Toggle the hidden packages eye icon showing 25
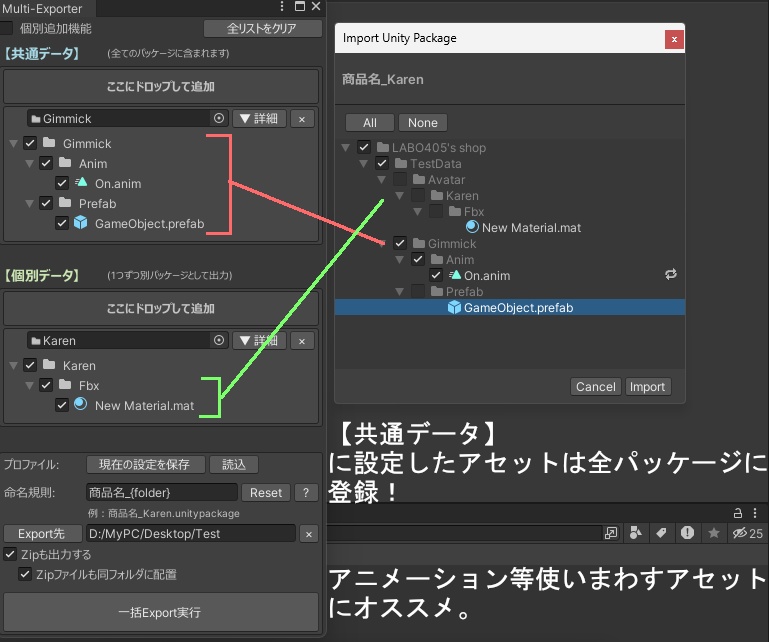769x642 pixels. coord(747,533)
